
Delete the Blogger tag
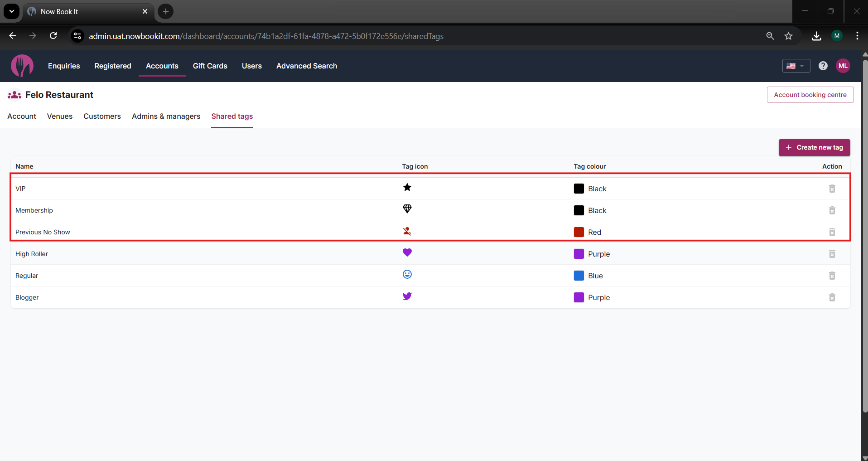tap(832, 297)
